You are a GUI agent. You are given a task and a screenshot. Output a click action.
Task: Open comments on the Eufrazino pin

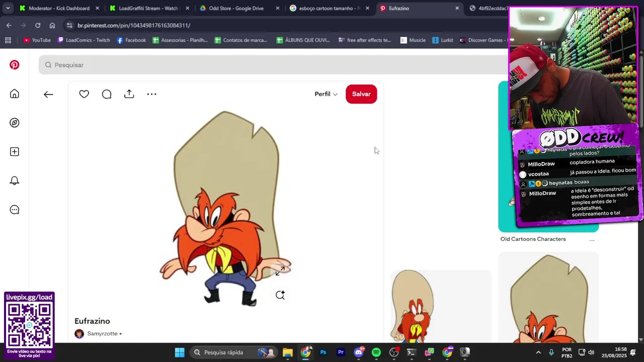pyautogui.click(x=107, y=94)
